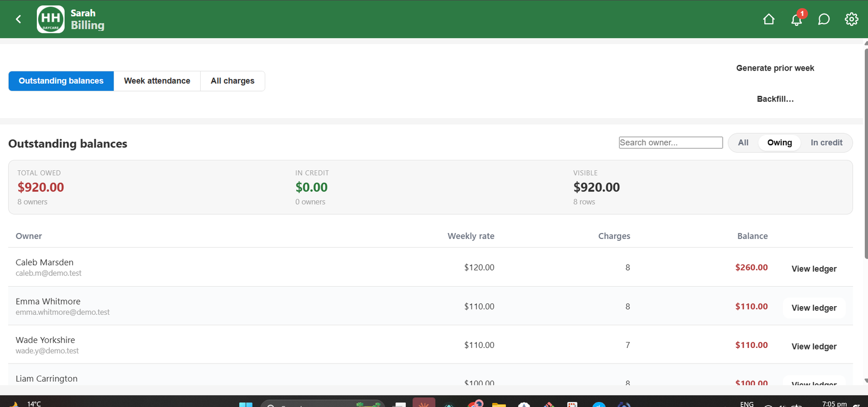Click the HH Daycare logo
This screenshot has height=407, width=868.
(50, 20)
